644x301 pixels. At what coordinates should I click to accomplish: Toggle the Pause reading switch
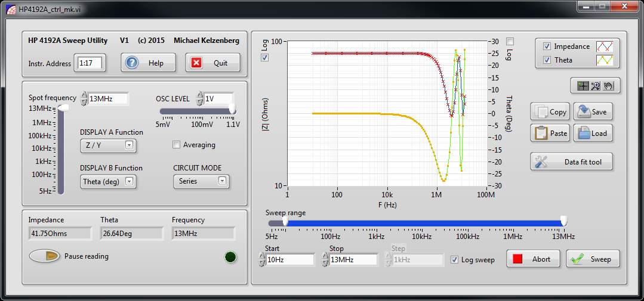click(44, 256)
